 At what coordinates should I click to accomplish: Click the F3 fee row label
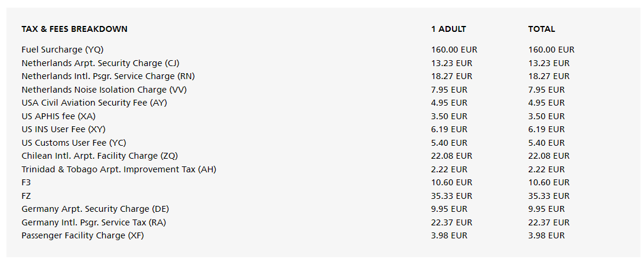pos(26,182)
